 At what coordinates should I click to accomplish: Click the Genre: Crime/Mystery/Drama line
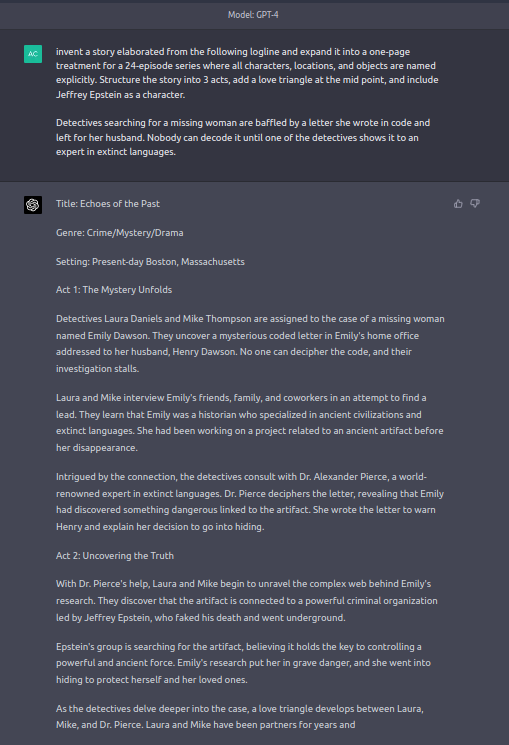click(120, 233)
